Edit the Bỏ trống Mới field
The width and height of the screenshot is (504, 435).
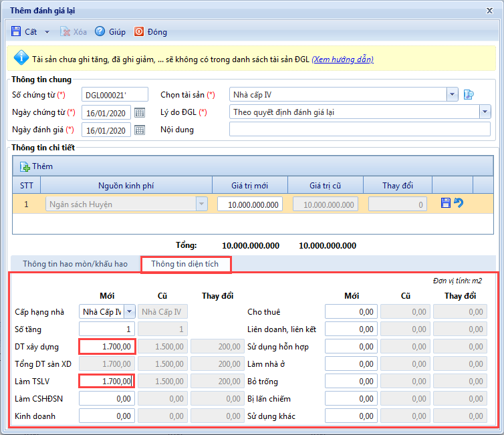click(x=351, y=381)
